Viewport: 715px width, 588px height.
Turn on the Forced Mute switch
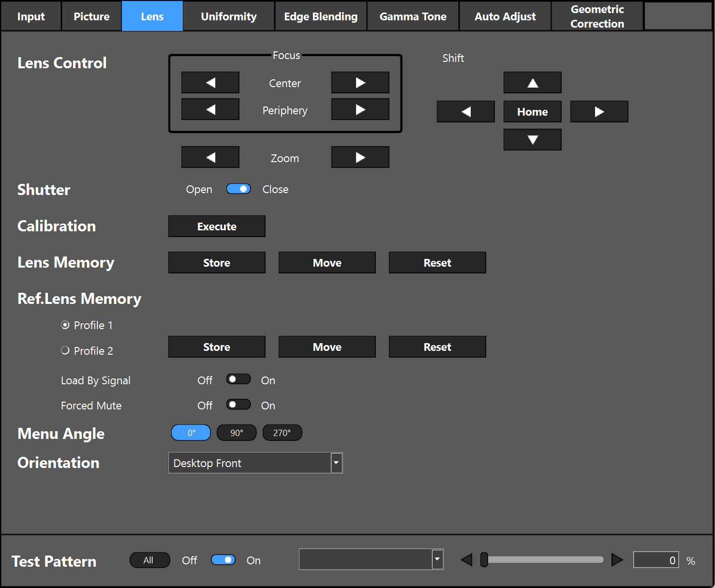click(x=238, y=405)
